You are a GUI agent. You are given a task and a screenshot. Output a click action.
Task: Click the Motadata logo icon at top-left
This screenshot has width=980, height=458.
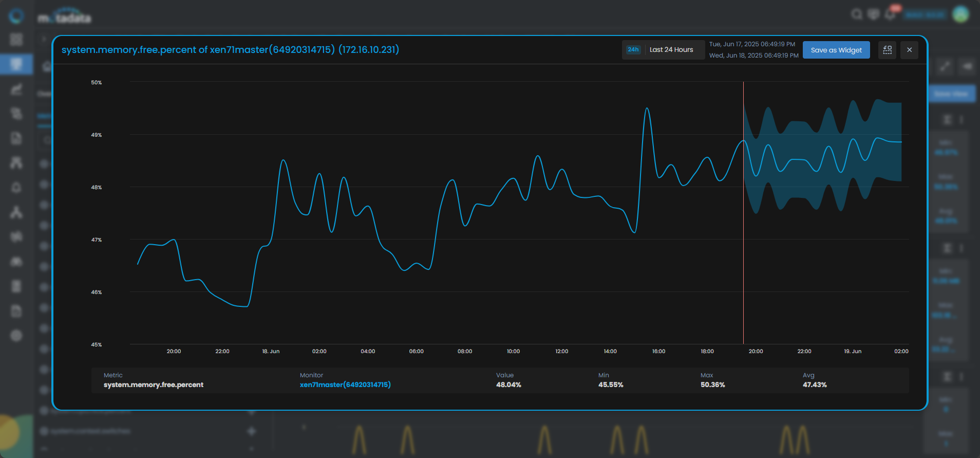pos(16,16)
